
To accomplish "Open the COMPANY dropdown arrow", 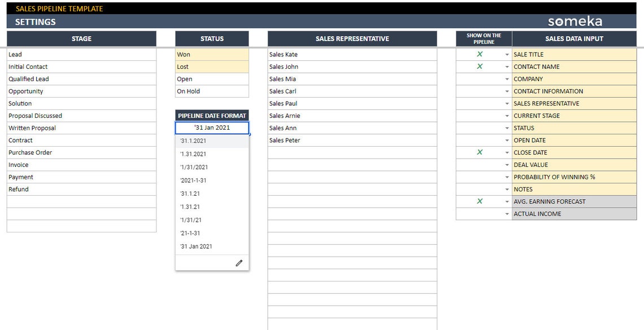I will (x=507, y=79).
